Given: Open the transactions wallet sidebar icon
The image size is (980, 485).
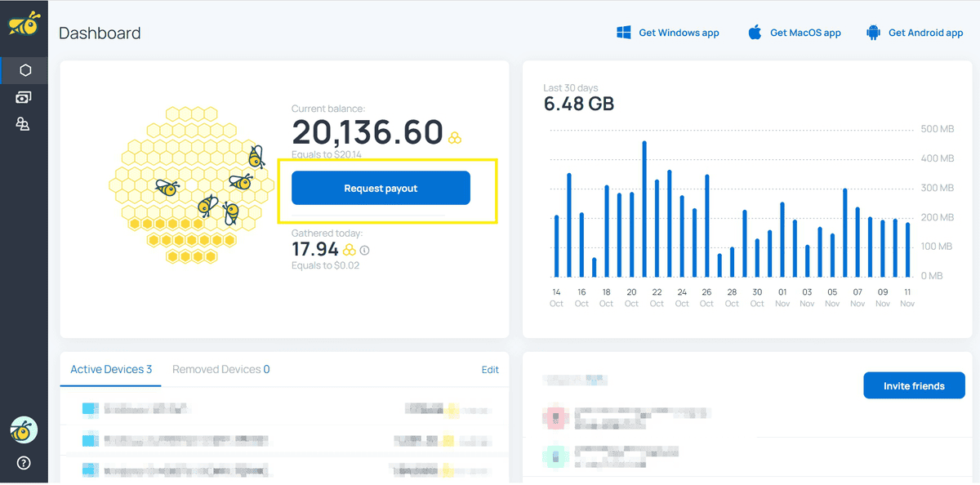Looking at the screenshot, I should pyautogui.click(x=24, y=97).
